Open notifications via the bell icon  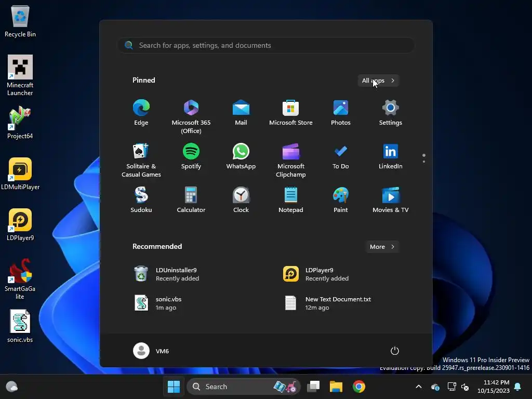click(518, 387)
